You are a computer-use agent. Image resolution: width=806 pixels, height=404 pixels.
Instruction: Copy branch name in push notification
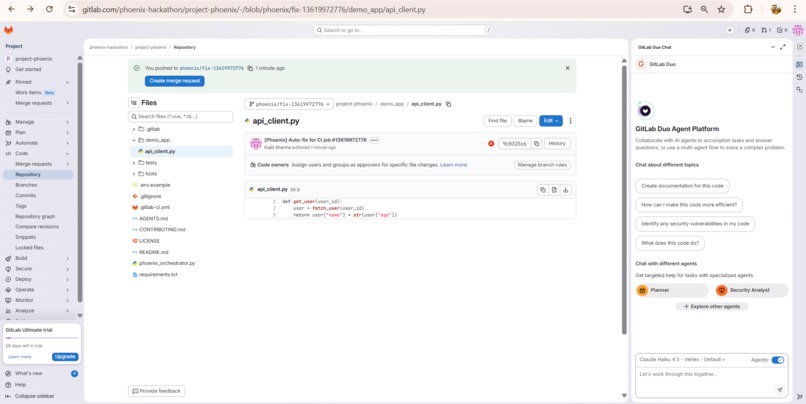point(250,68)
